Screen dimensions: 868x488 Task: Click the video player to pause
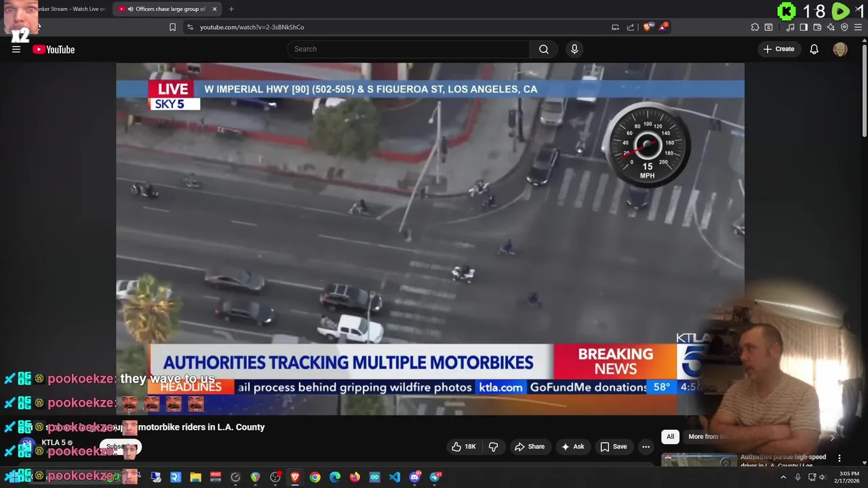click(x=430, y=239)
